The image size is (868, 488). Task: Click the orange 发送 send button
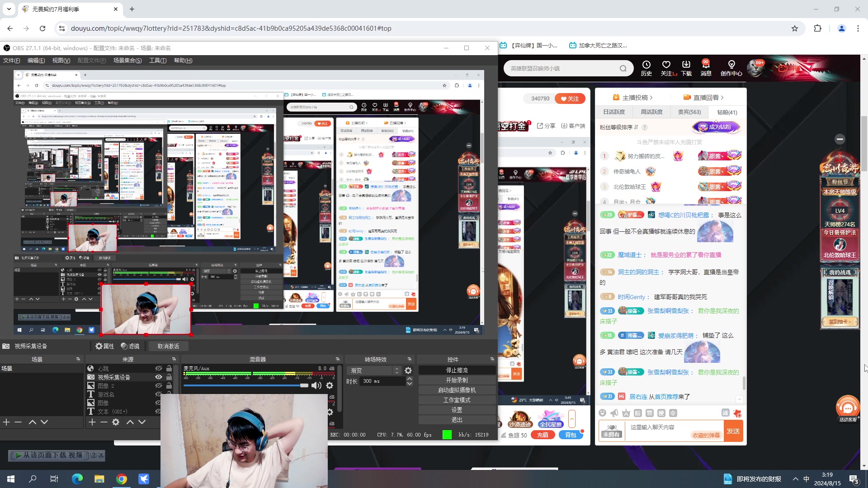[733, 431]
